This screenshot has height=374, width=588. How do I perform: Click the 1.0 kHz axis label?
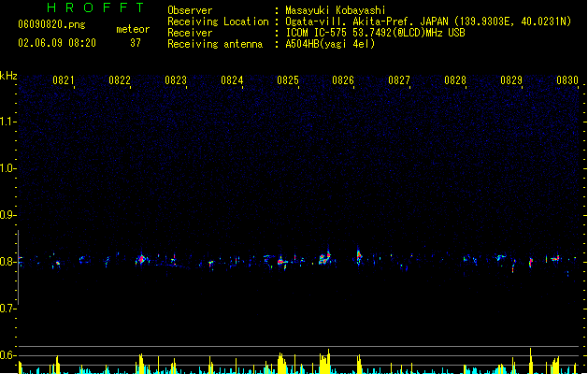[7, 168]
